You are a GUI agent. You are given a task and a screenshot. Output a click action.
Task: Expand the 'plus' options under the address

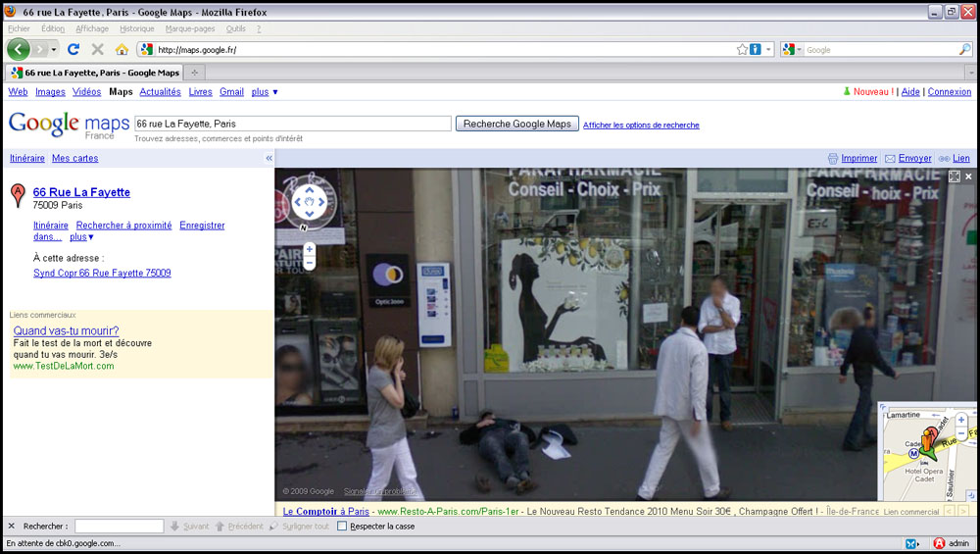81,237
